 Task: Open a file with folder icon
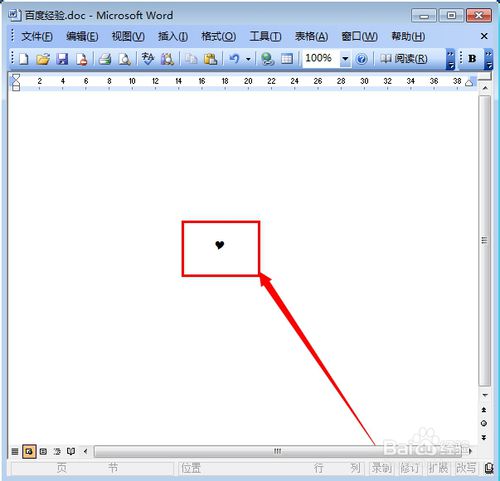pos(43,59)
